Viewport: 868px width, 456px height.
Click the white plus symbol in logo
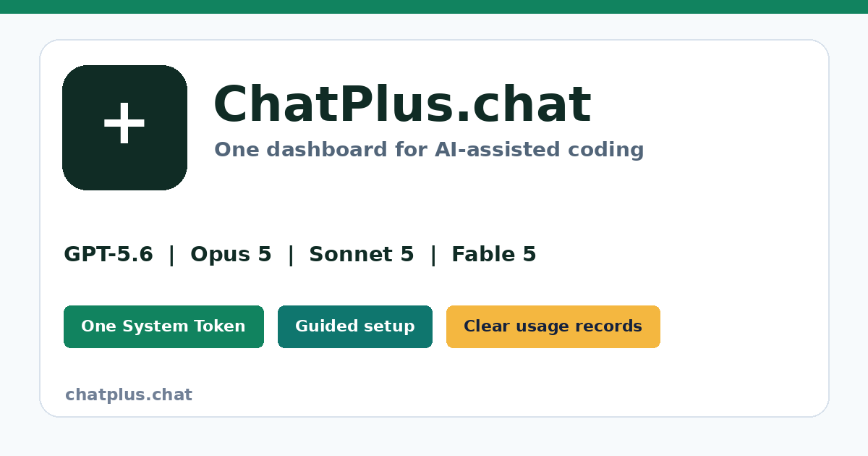124,124
